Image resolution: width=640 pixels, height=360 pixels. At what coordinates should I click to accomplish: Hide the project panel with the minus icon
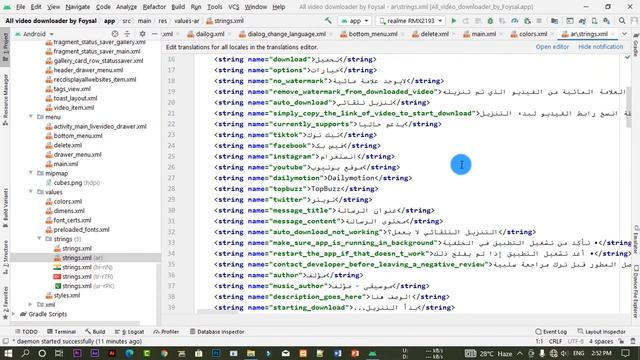point(155,34)
